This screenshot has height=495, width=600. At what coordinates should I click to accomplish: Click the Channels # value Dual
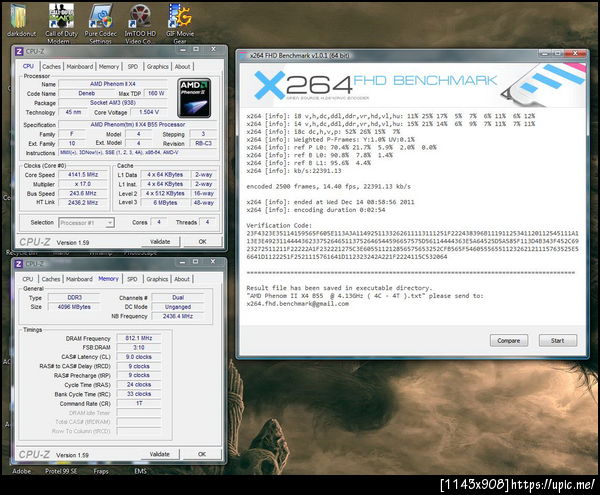tap(178, 298)
